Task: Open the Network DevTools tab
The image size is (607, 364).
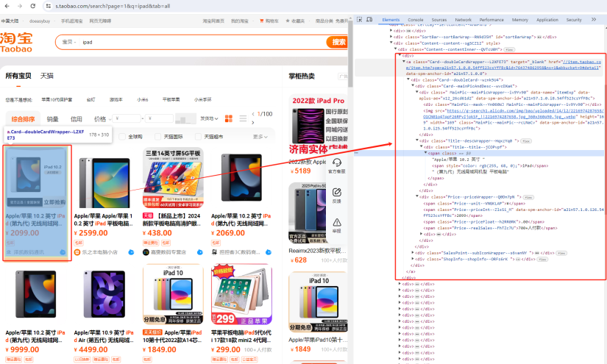Action: (463, 20)
